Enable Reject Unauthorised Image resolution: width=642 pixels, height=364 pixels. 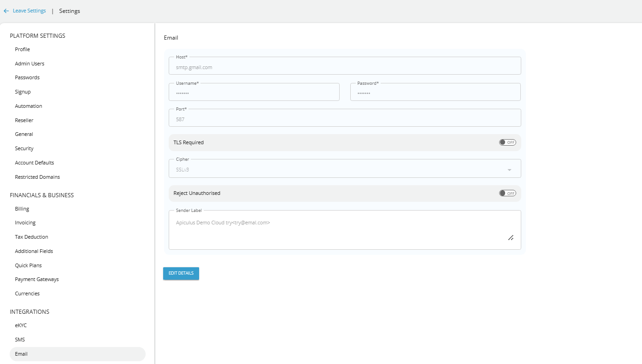click(x=507, y=193)
